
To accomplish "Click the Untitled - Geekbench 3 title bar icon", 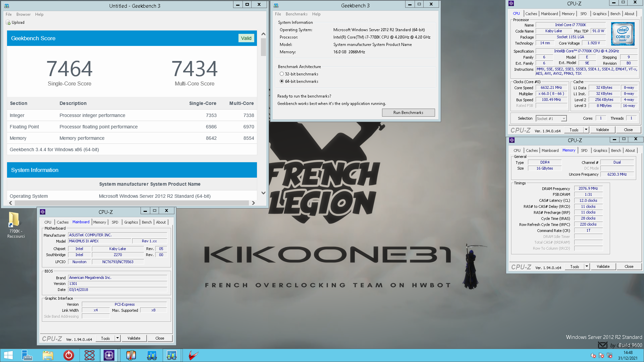I will [7, 6].
